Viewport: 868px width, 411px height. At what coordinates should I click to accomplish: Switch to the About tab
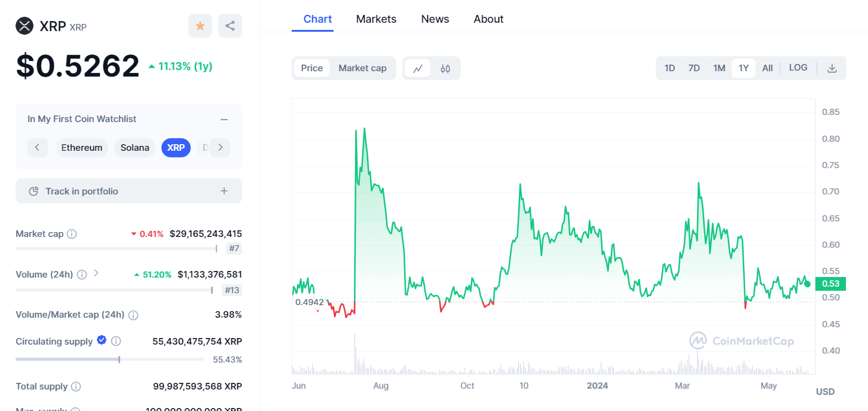488,19
